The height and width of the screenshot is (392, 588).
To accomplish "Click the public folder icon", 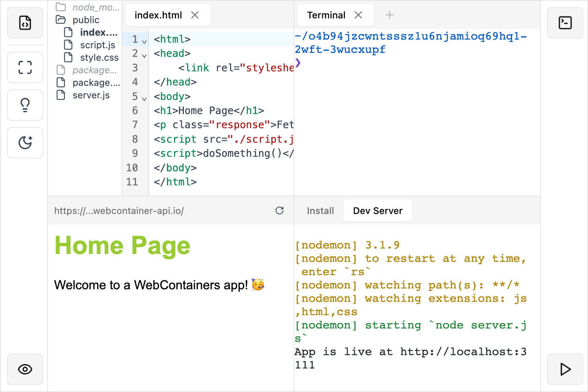I will tap(61, 20).
